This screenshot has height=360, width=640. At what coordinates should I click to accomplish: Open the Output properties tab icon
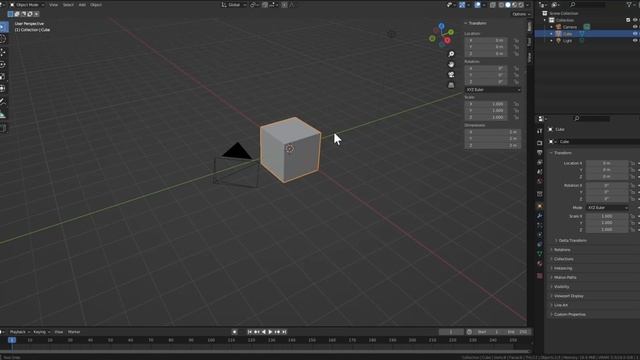540,152
